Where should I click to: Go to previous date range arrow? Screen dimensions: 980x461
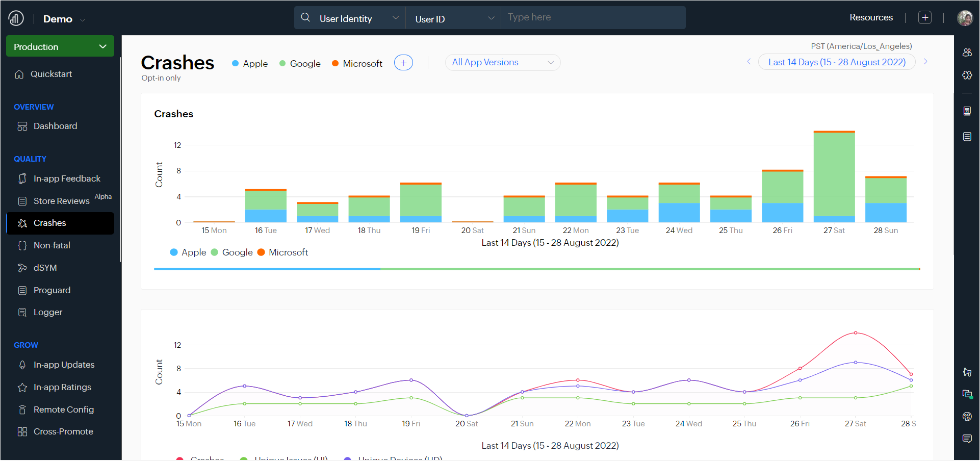tap(749, 62)
